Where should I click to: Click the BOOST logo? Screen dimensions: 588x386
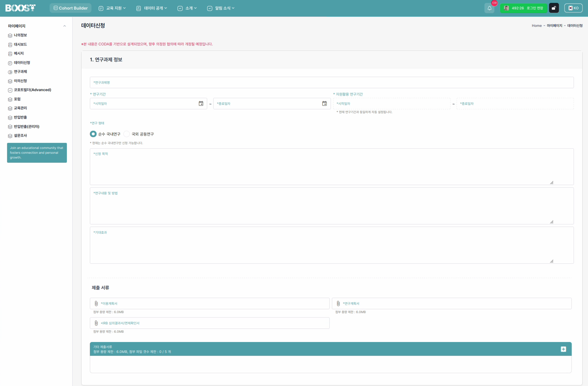(20, 8)
